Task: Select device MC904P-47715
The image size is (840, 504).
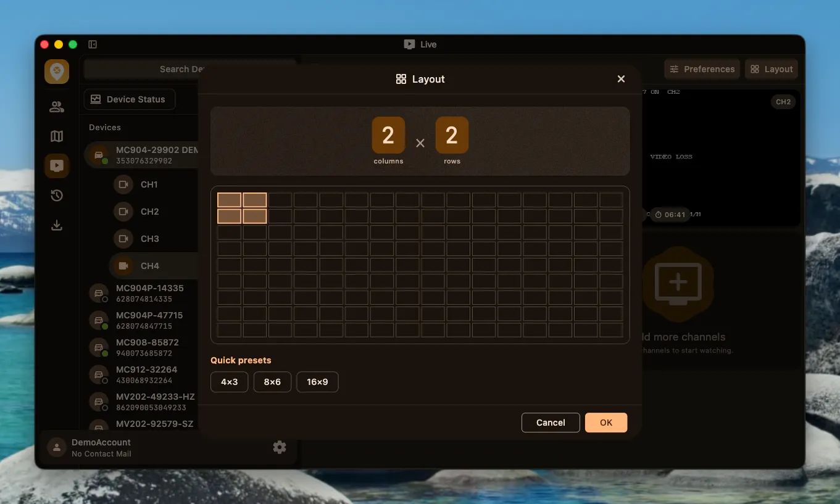Action: point(141,320)
